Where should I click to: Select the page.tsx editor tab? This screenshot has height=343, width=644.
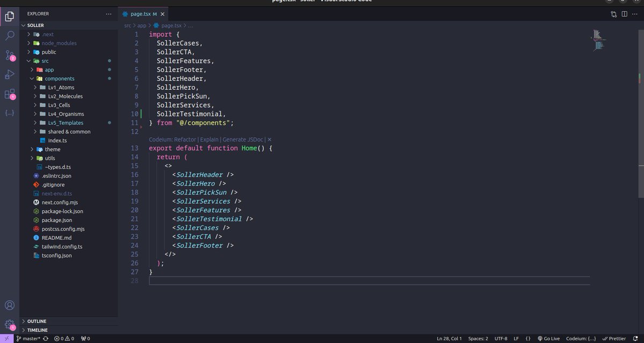[143, 14]
